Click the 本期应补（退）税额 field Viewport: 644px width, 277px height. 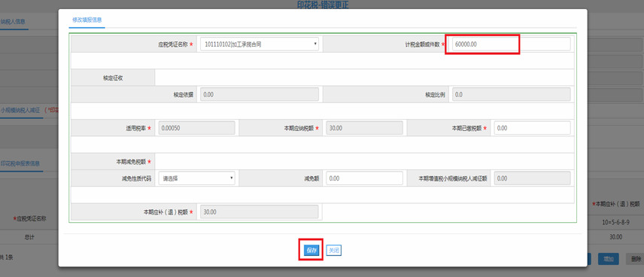click(x=260, y=212)
